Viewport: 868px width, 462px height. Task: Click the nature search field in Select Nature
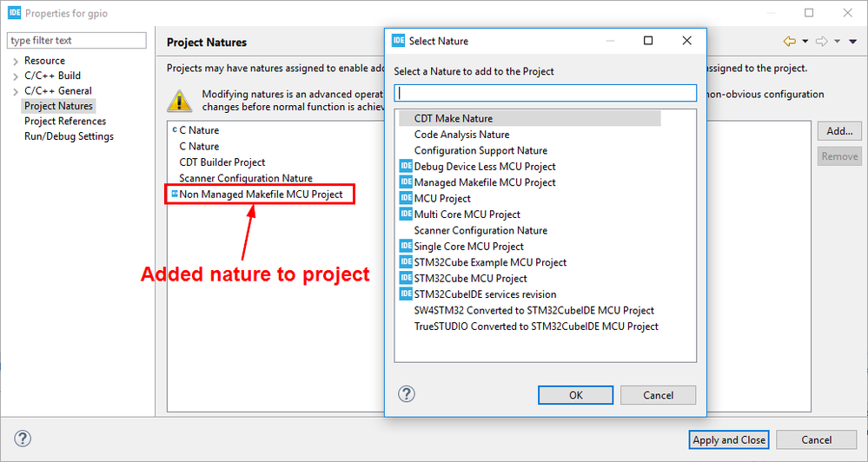(x=546, y=93)
